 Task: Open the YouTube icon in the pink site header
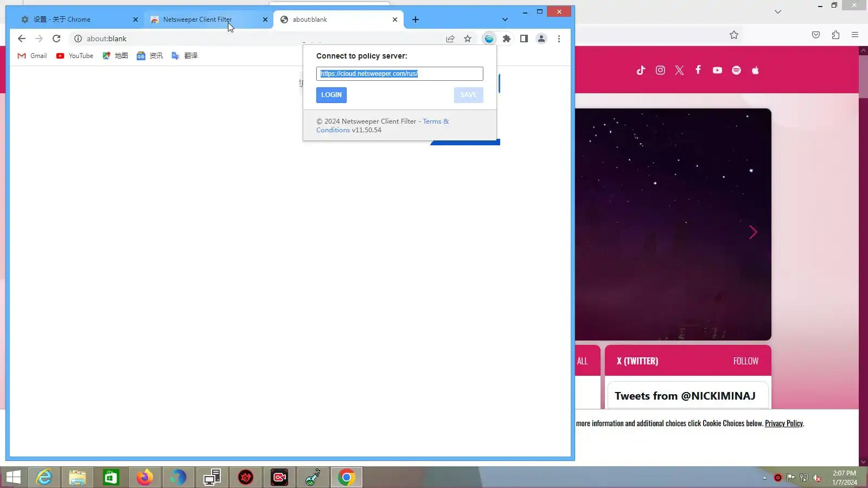[717, 70]
